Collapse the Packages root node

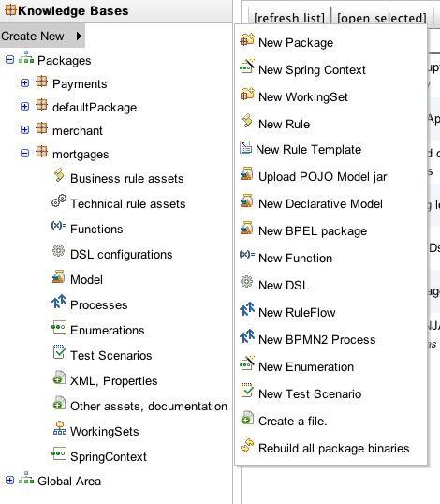point(9,59)
